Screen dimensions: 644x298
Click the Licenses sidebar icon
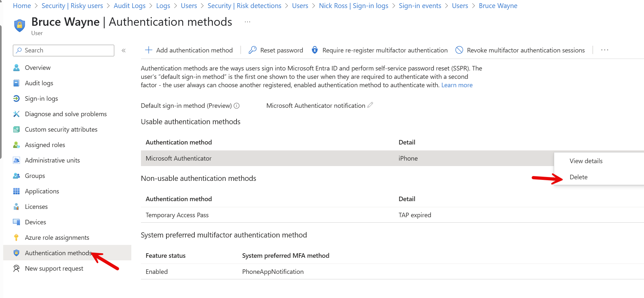(x=16, y=207)
